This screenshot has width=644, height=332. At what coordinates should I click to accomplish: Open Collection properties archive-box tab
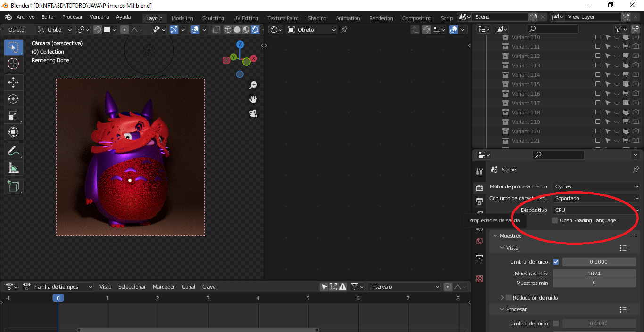coord(479,259)
